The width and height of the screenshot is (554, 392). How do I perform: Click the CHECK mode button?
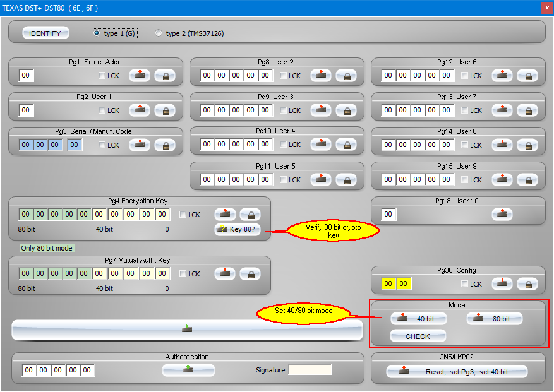418,336
